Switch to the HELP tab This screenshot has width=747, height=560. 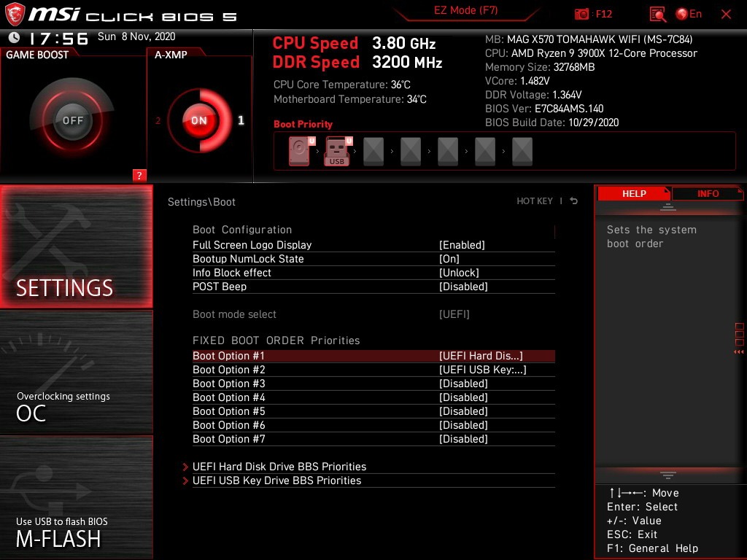(634, 194)
